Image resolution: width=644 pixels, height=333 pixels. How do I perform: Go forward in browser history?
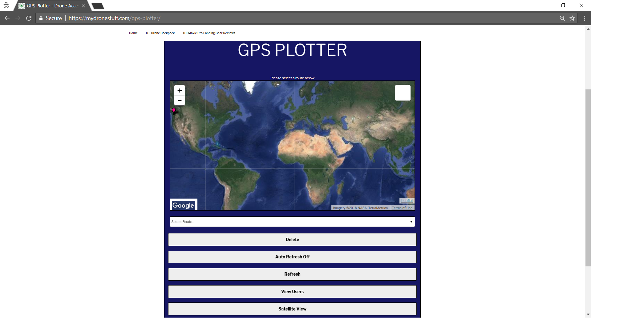[x=18, y=18]
